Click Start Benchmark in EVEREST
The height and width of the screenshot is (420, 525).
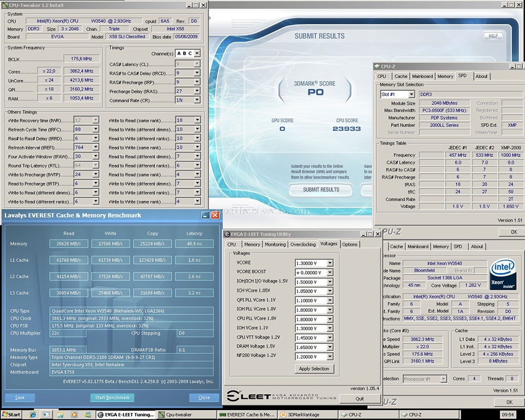[112, 398]
